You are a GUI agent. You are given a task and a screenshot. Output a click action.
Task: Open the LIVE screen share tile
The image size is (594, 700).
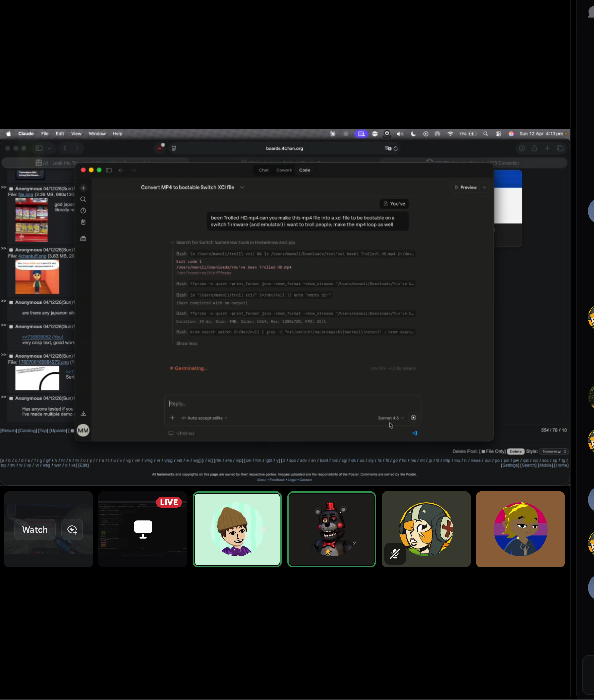(143, 529)
